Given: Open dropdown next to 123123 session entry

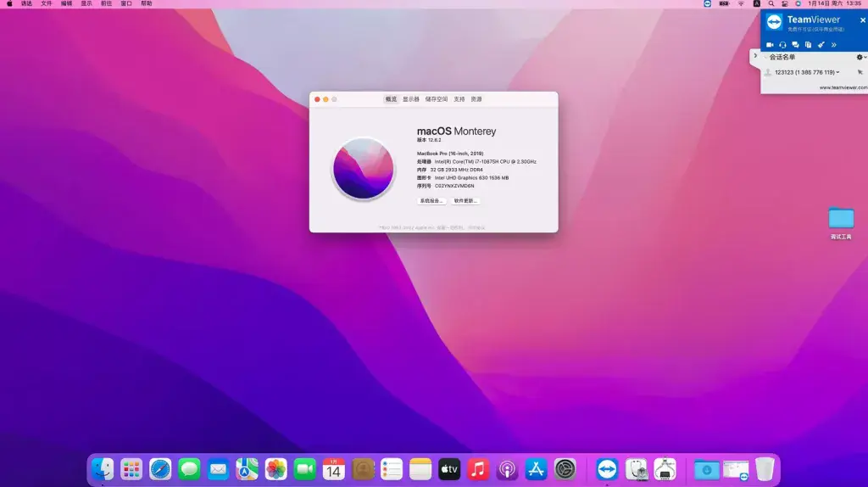Looking at the screenshot, I should pos(837,72).
